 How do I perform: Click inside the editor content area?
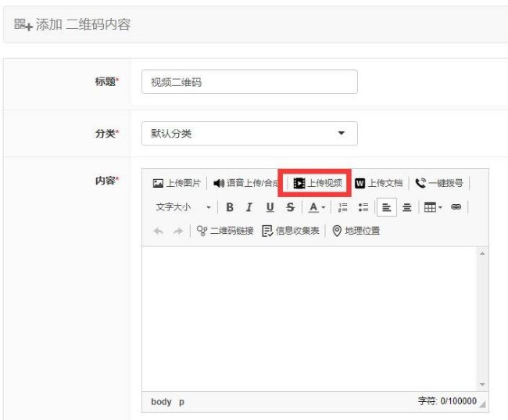click(x=309, y=319)
